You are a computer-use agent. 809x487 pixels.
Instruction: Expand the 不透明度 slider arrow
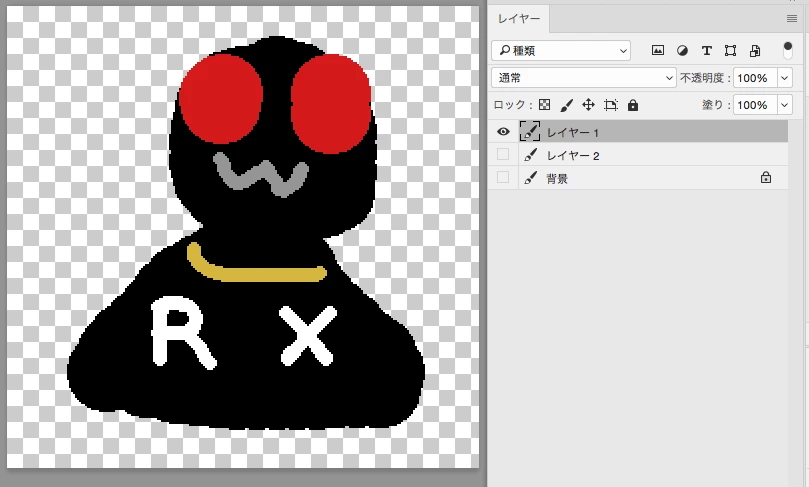coord(785,78)
